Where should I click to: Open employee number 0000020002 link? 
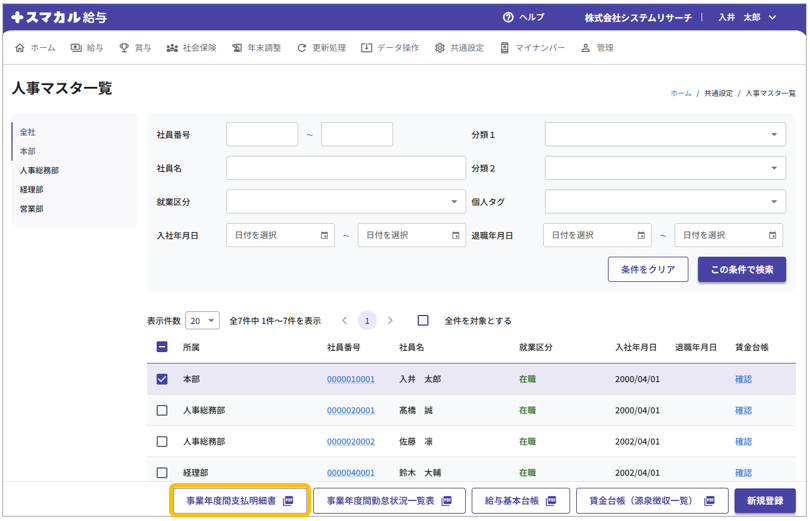click(x=351, y=442)
